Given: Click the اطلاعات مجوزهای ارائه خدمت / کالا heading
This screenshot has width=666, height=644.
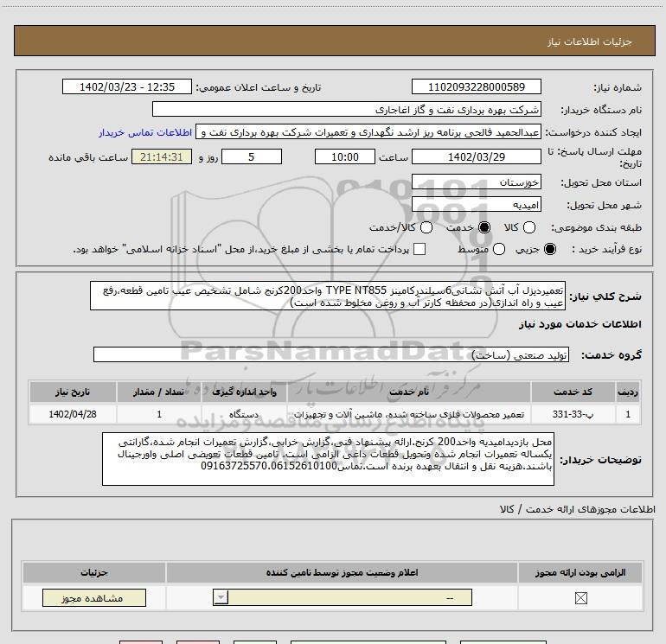Looking at the screenshot, I should [578, 508].
